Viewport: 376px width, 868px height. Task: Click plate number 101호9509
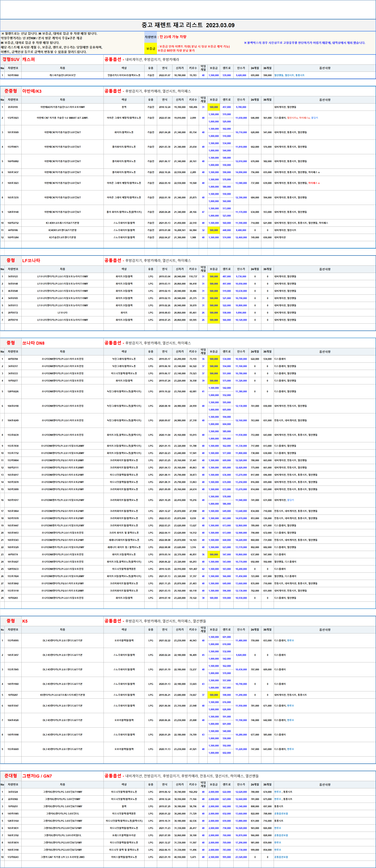pos(13,132)
